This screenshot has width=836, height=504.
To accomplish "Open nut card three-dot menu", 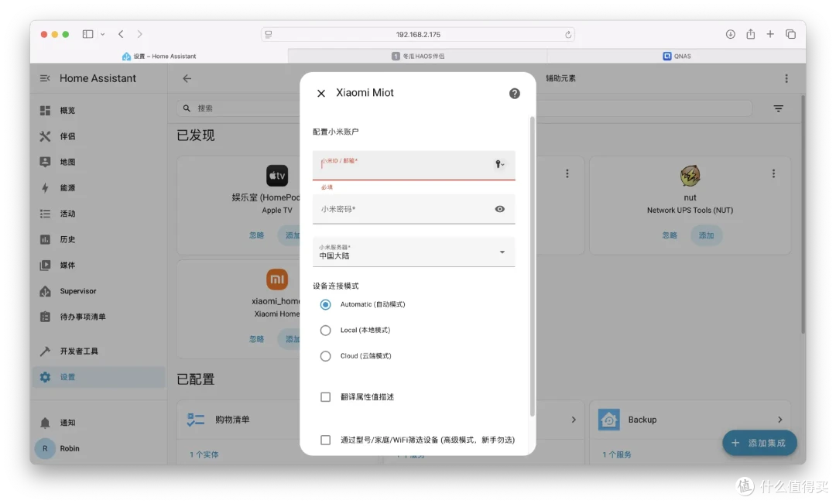I will coord(773,174).
